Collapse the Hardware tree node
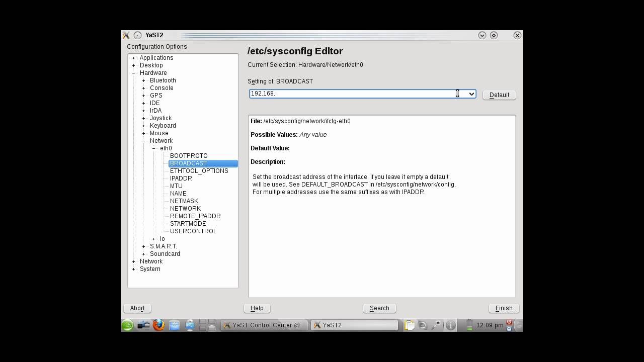The width and height of the screenshot is (644, 362). pos(134,73)
